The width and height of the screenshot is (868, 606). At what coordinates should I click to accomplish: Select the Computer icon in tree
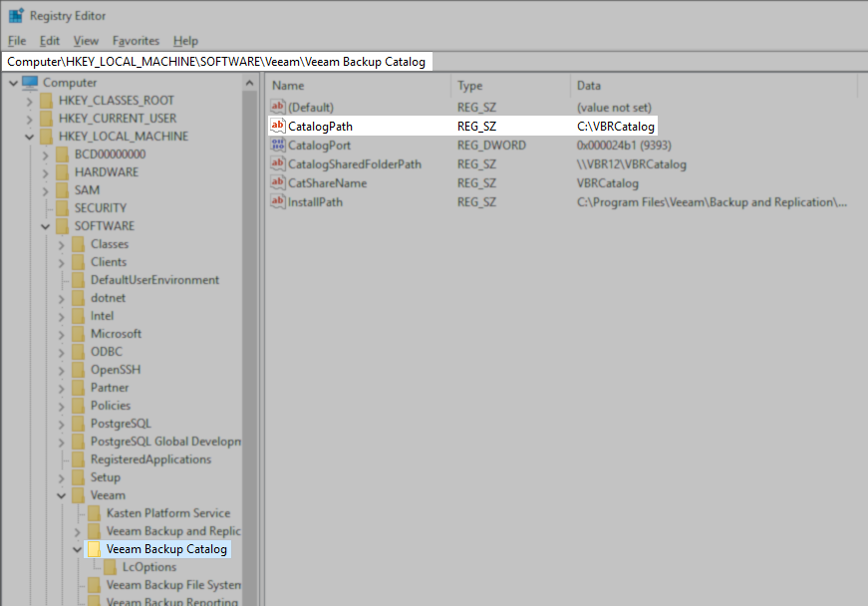click(x=30, y=83)
